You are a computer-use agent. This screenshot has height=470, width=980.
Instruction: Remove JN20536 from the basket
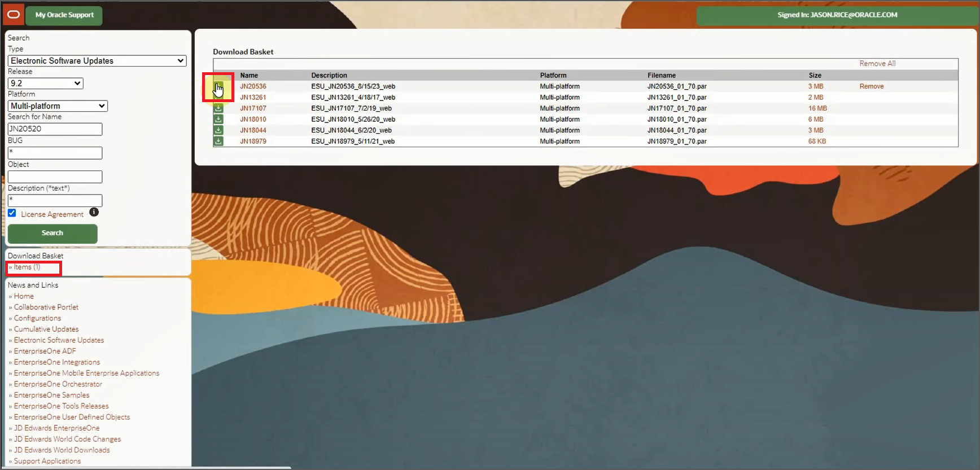872,86
